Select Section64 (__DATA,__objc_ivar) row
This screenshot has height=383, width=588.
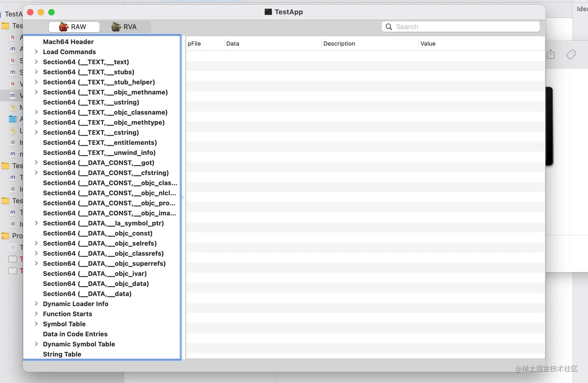(102, 274)
